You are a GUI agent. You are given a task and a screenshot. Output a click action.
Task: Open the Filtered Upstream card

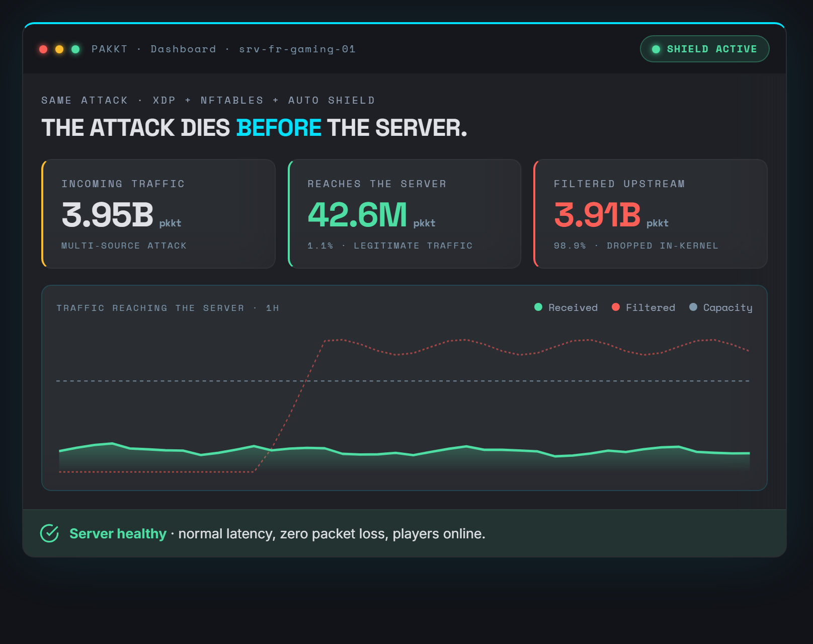coord(650,214)
